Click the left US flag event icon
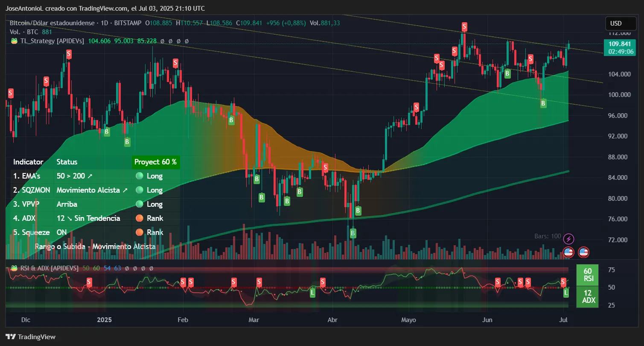Screen dimensions: 644x346 568,252
